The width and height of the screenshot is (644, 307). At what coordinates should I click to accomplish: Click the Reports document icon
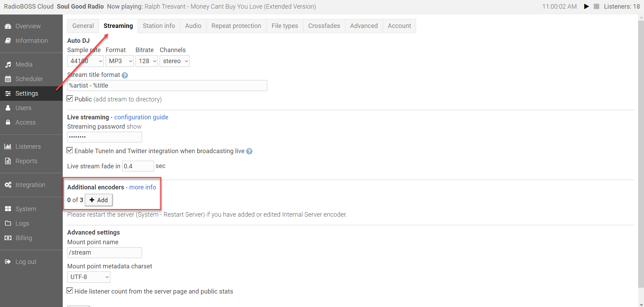[8, 161]
